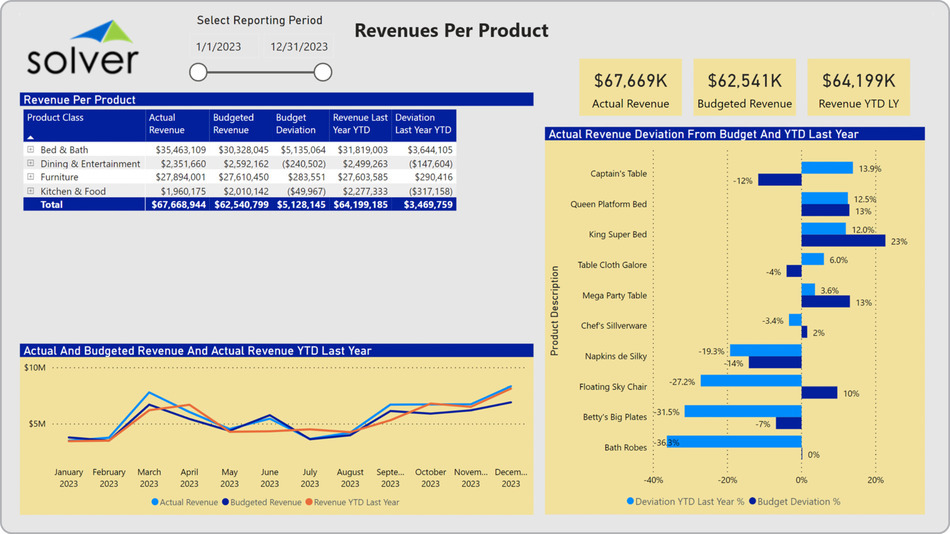This screenshot has height=534, width=950.
Task: Toggle Actual Revenue legend marker in line chart
Action: click(155, 502)
